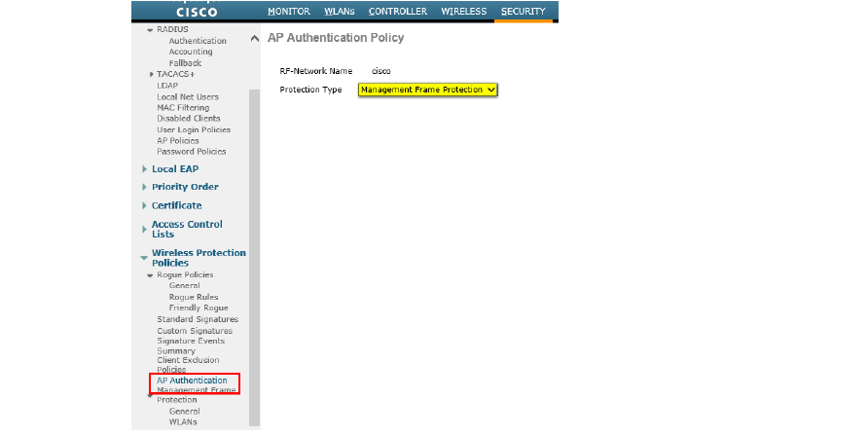Click the sidebar vertical scrollbar
The height and width of the screenshot is (435, 868).
254,243
